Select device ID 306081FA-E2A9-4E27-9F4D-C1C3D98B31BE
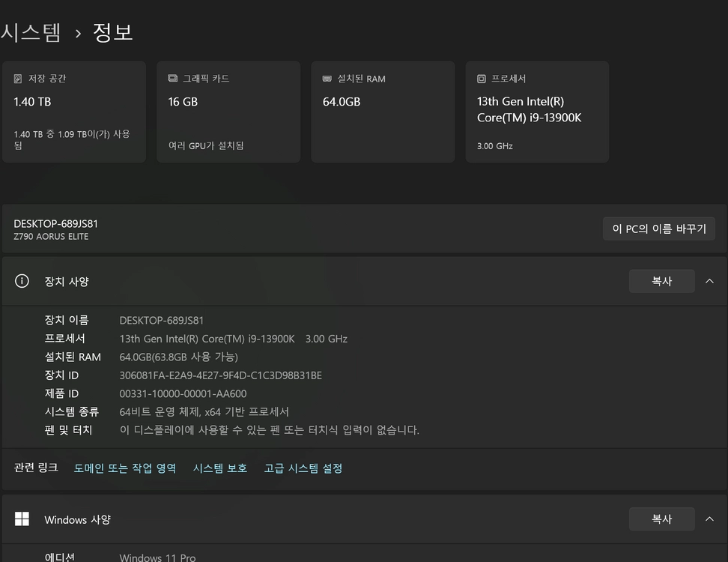728x562 pixels. pyautogui.click(x=220, y=375)
